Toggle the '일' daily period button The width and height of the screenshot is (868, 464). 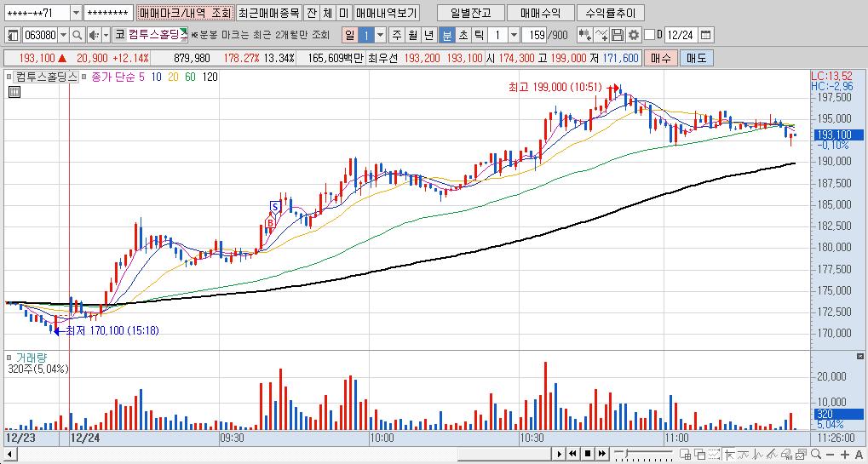click(350, 36)
